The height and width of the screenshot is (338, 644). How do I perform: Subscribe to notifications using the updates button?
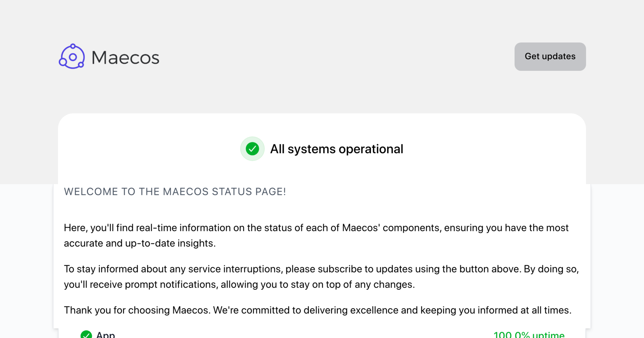click(550, 56)
